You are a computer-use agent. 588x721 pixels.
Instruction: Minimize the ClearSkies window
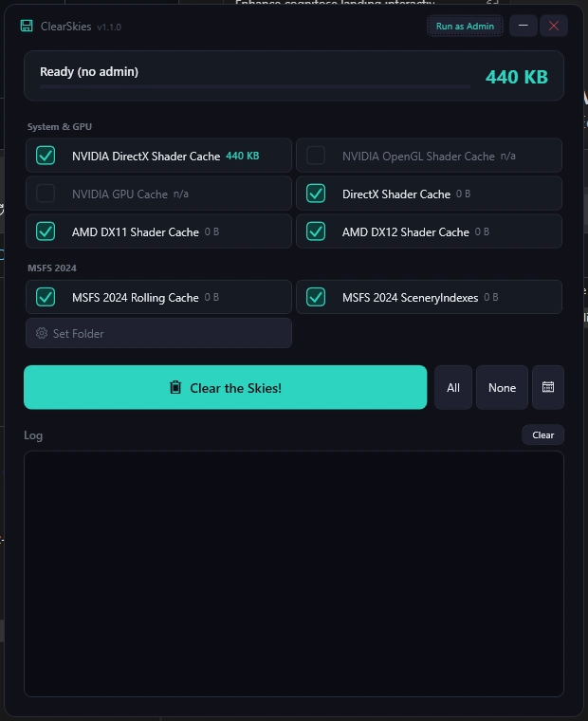pos(524,26)
